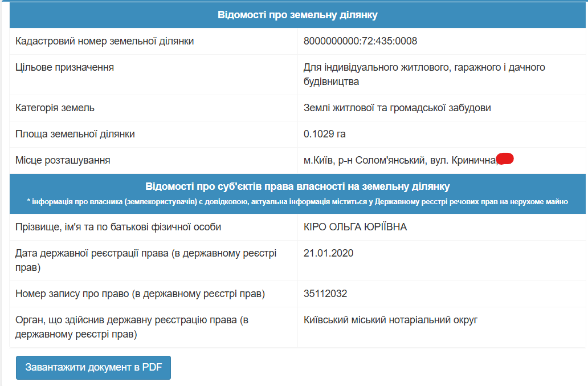Click the "Місце розташування" label
This screenshot has width=588, height=386.
click(63, 160)
